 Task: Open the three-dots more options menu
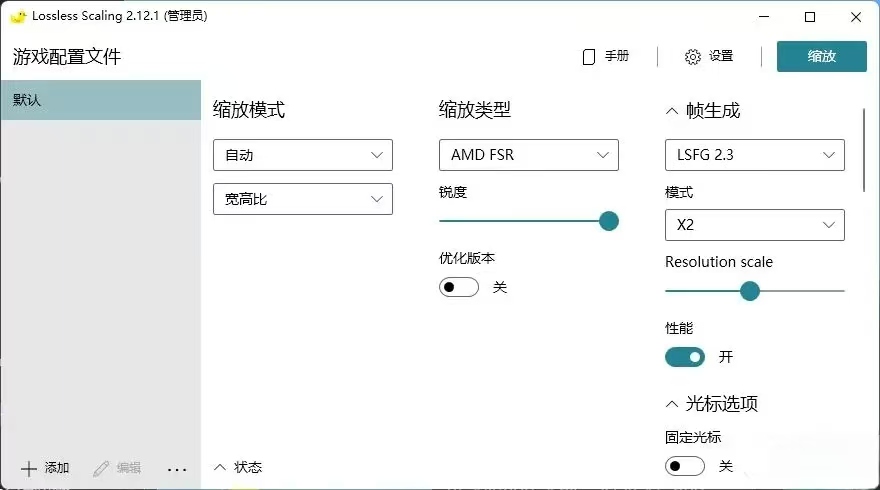tap(177, 469)
